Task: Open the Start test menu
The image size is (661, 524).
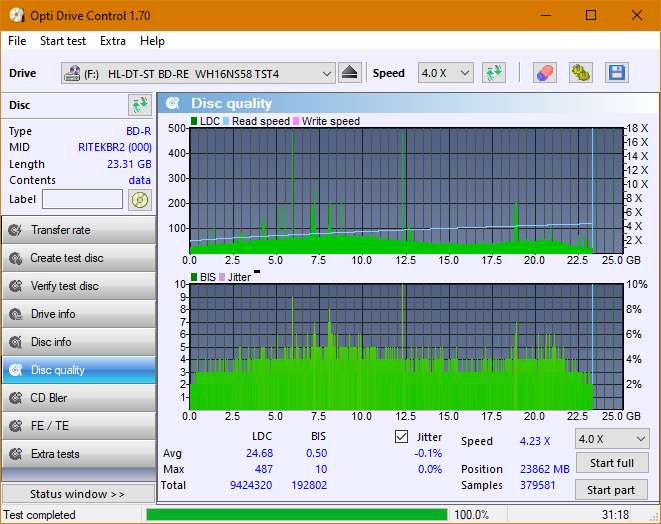Action: point(63,41)
